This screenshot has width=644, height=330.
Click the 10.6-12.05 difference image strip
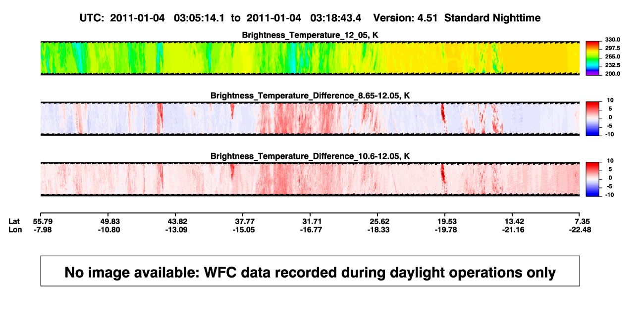pyautogui.click(x=310, y=179)
